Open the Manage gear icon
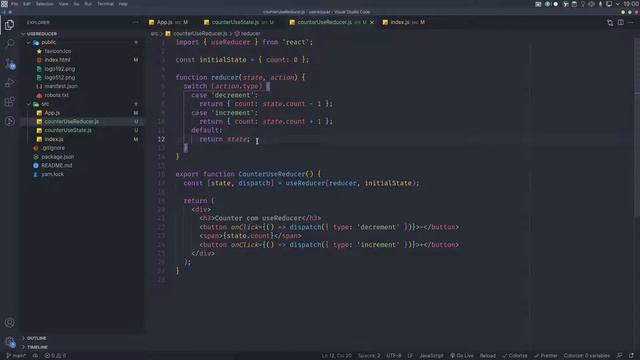The height and width of the screenshot is (360, 640). point(10,342)
